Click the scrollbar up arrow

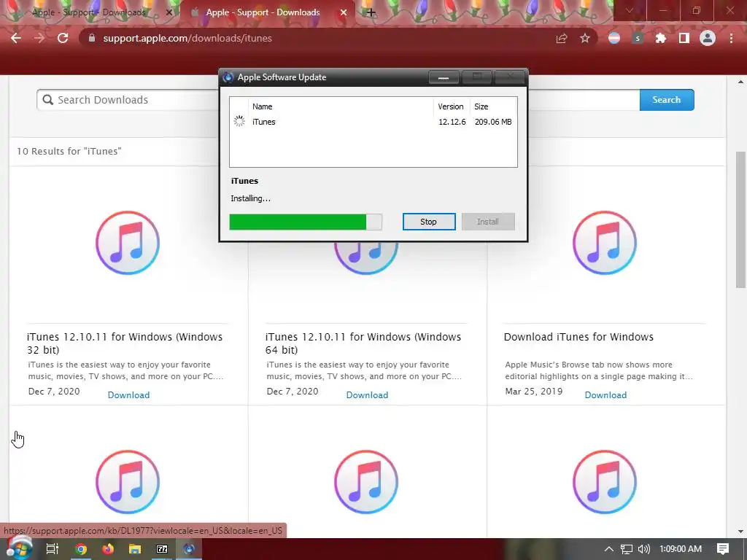(x=740, y=82)
